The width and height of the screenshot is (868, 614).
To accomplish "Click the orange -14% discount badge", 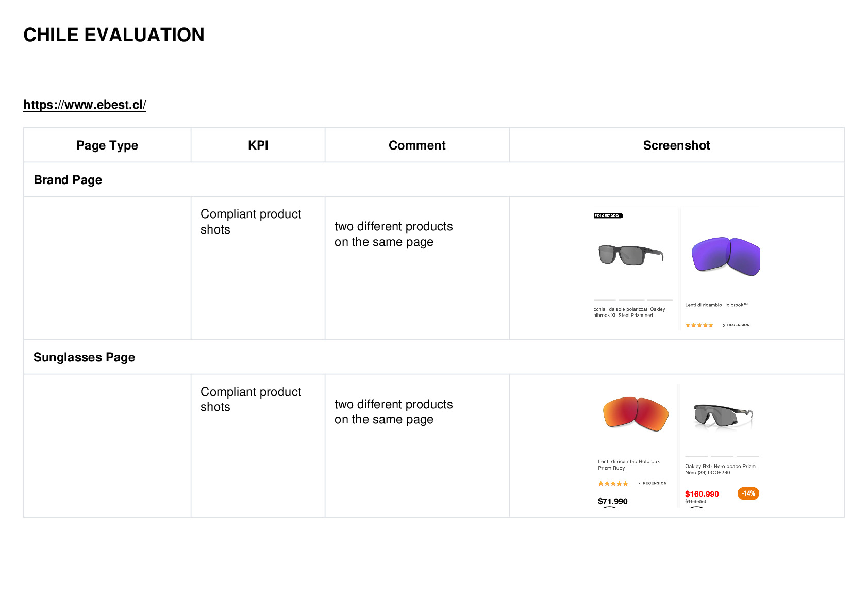I will click(x=748, y=493).
